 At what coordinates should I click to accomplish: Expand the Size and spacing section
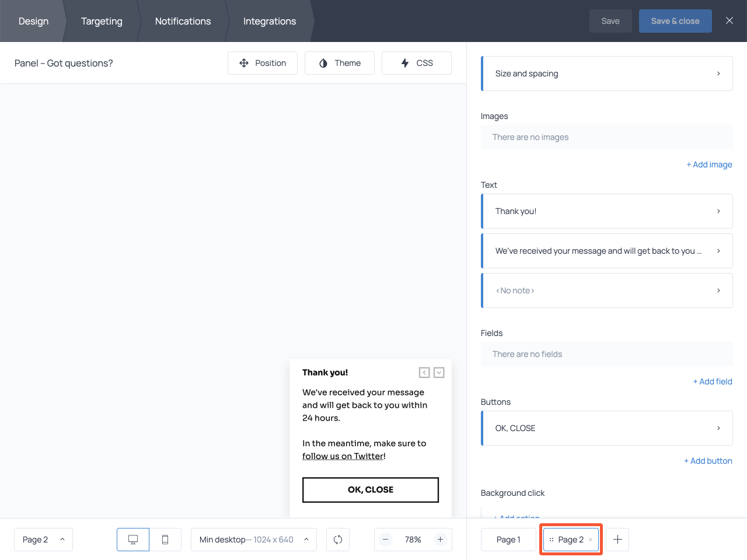pyautogui.click(x=606, y=73)
